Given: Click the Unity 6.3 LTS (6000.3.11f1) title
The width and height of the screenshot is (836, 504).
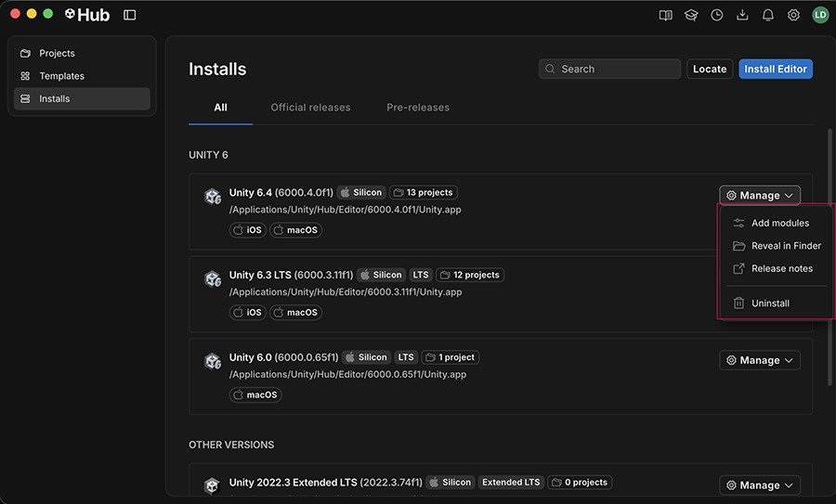Looking at the screenshot, I should tap(291, 275).
